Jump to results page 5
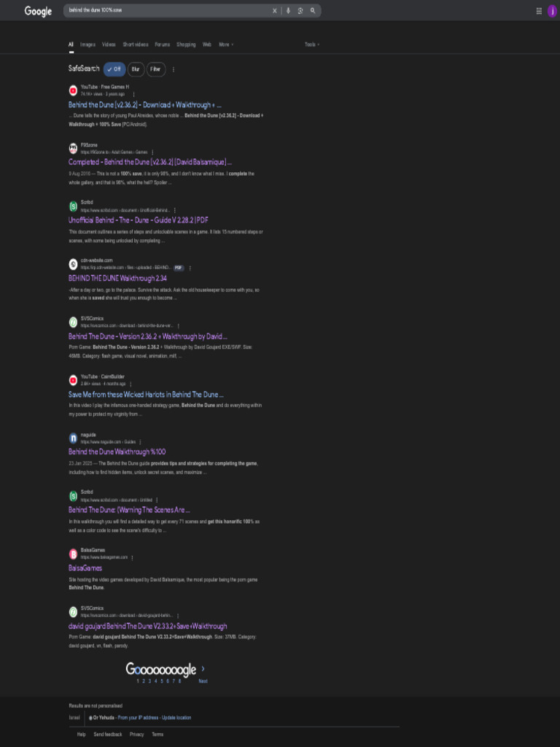The height and width of the screenshot is (747, 560). [161, 681]
